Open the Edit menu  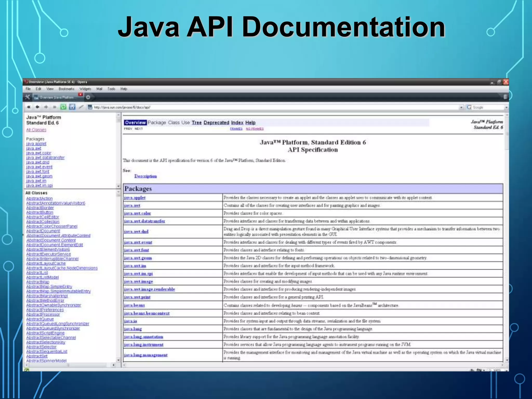(38, 89)
